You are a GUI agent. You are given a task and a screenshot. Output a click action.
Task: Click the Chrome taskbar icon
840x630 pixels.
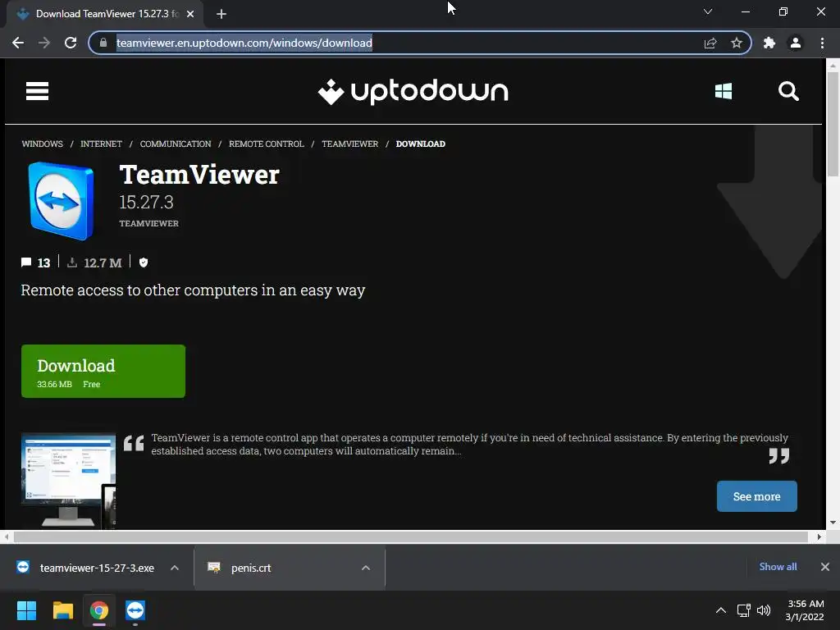[x=99, y=610]
